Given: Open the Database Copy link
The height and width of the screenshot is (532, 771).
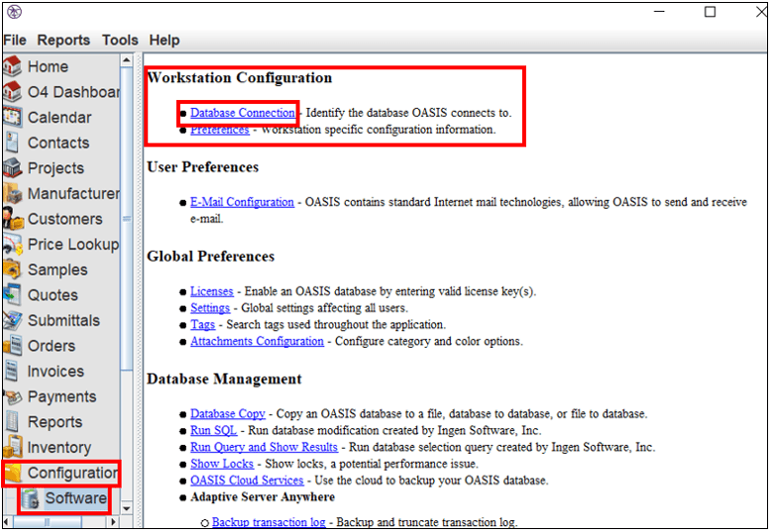Looking at the screenshot, I should pyautogui.click(x=228, y=414).
